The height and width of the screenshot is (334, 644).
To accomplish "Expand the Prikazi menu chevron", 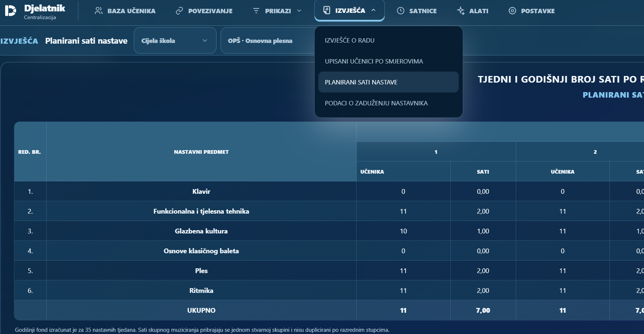I will point(299,11).
